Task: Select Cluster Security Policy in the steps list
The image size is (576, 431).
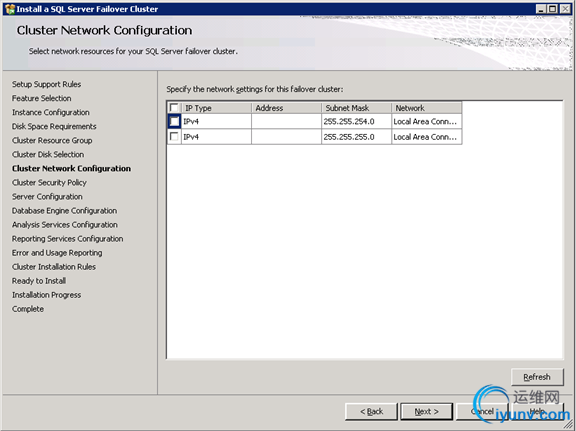Action: [x=49, y=183]
